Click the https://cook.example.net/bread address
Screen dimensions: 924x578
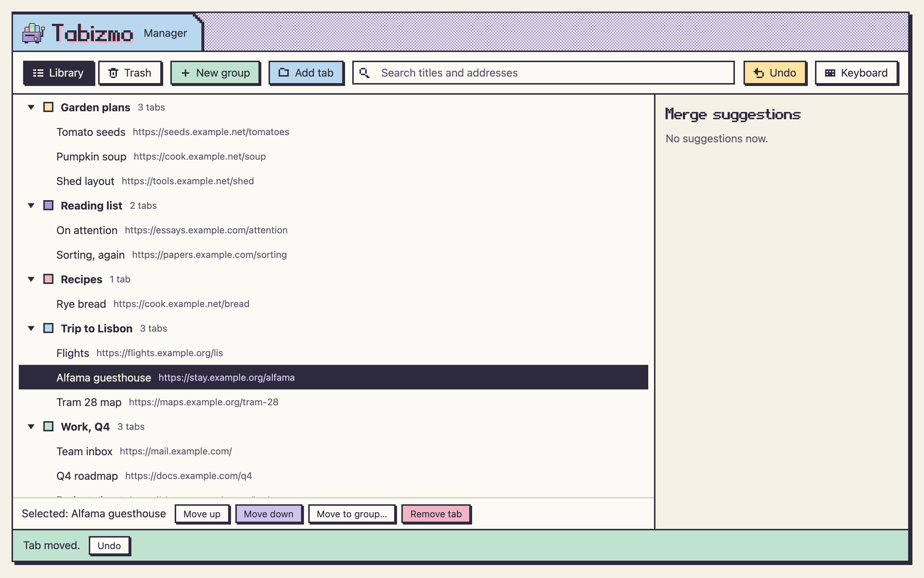point(181,304)
